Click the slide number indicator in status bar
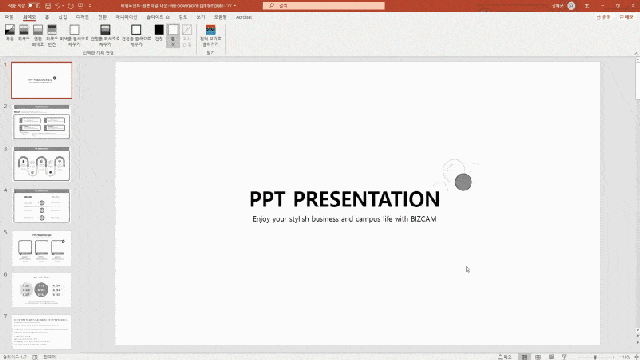Image resolution: width=640 pixels, height=360 pixels. (x=15, y=357)
